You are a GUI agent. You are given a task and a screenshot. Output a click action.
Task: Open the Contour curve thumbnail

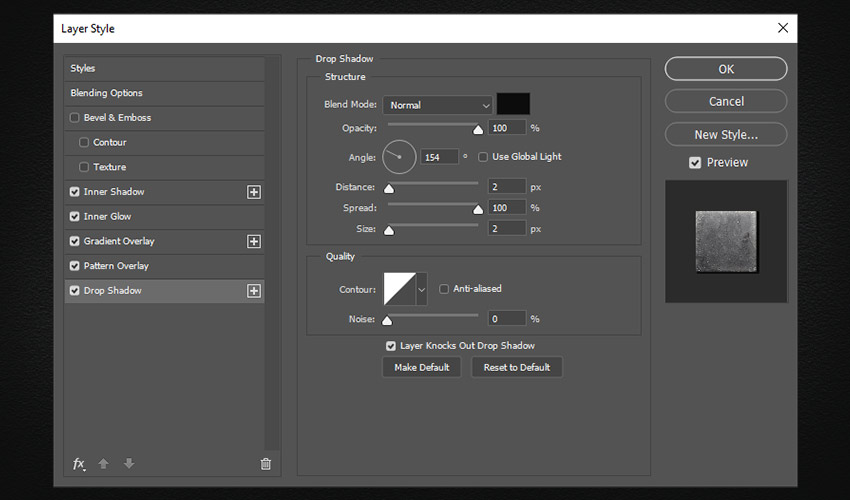point(400,289)
